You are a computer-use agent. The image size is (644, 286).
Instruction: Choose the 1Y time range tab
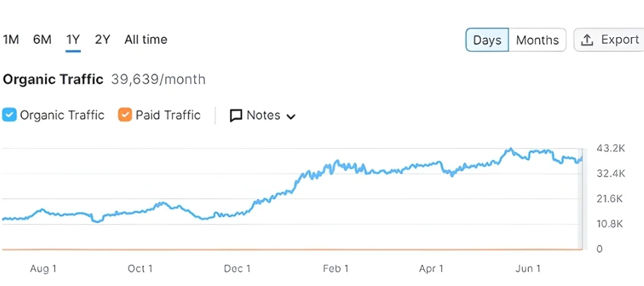[73, 39]
